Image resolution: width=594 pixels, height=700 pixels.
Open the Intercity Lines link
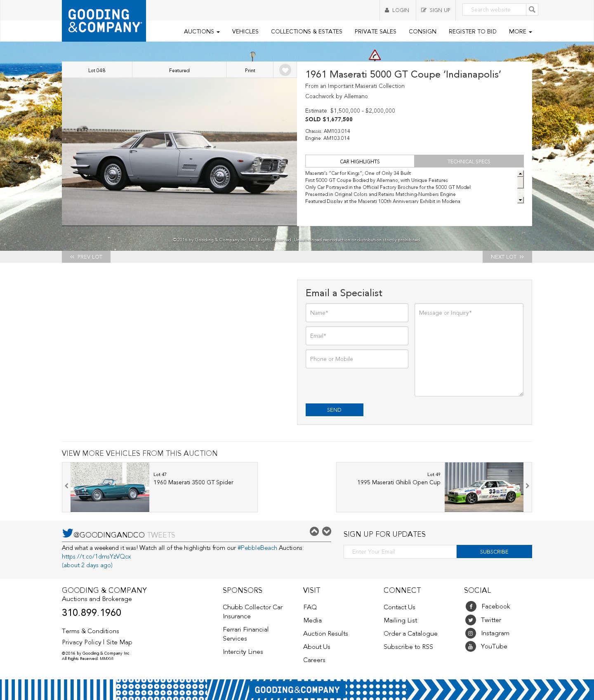(x=243, y=652)
